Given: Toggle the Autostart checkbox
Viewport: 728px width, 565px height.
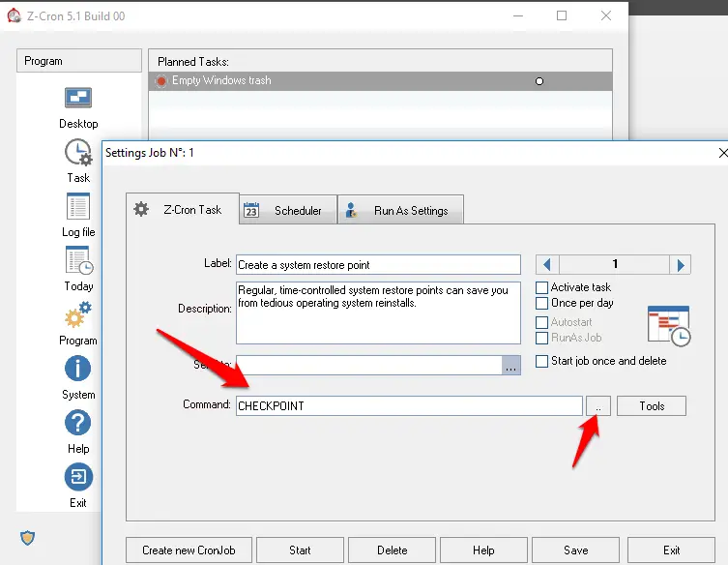Looking at the screenshot, I should (541, 322).
